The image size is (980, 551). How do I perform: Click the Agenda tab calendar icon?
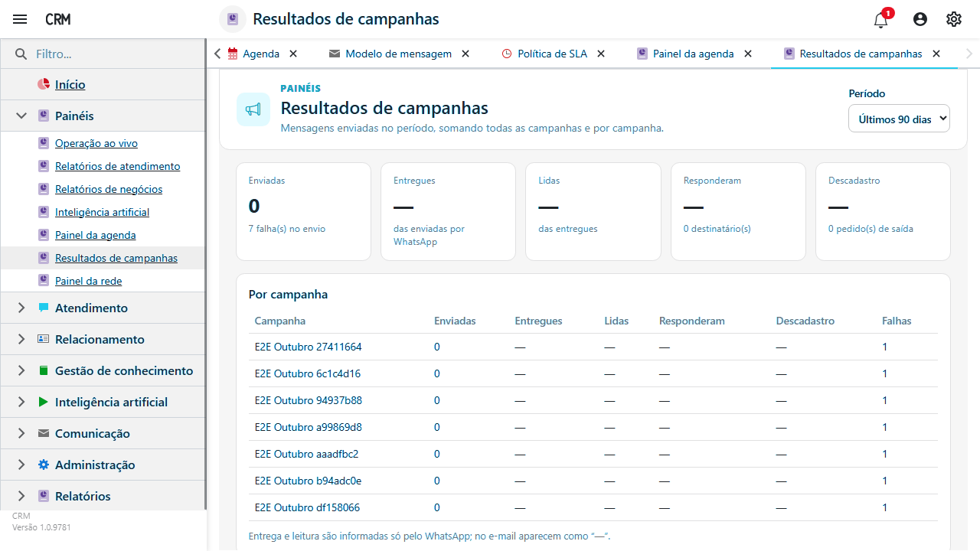coord(233,54)
